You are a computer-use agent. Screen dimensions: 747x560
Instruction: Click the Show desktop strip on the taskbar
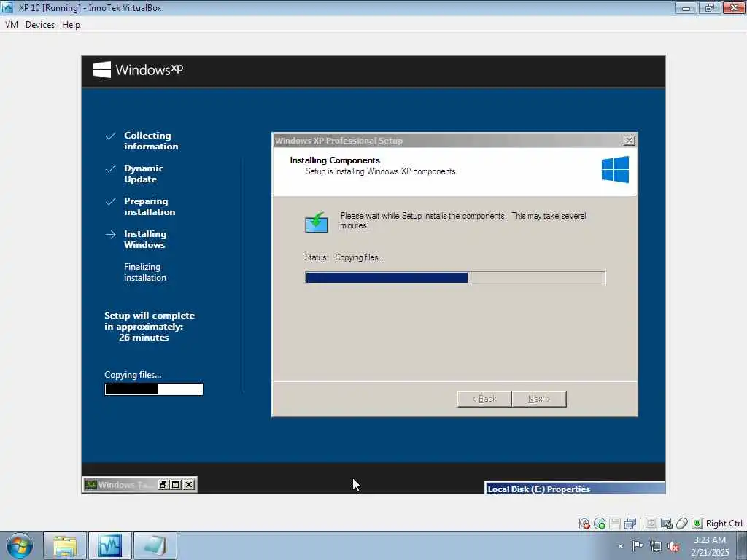742,546
